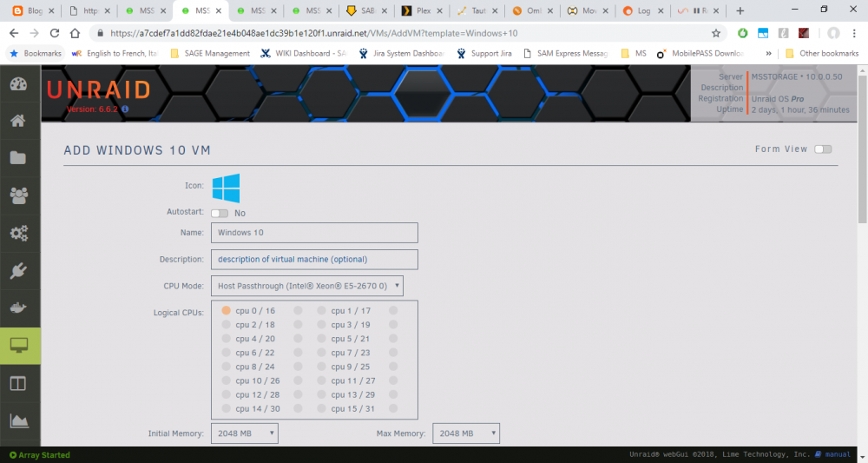Open the WIKI Dashboard bookmark
This screenshot has width=868, height=463.
click(x=303, y=53)
